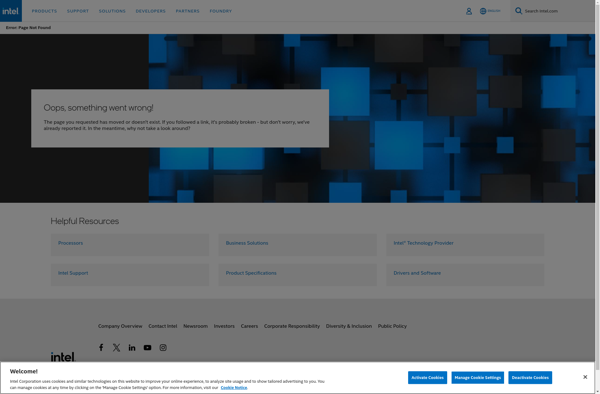Open Intel's YouTube icon
Screen dimensions: 600x394
point(147,347)
